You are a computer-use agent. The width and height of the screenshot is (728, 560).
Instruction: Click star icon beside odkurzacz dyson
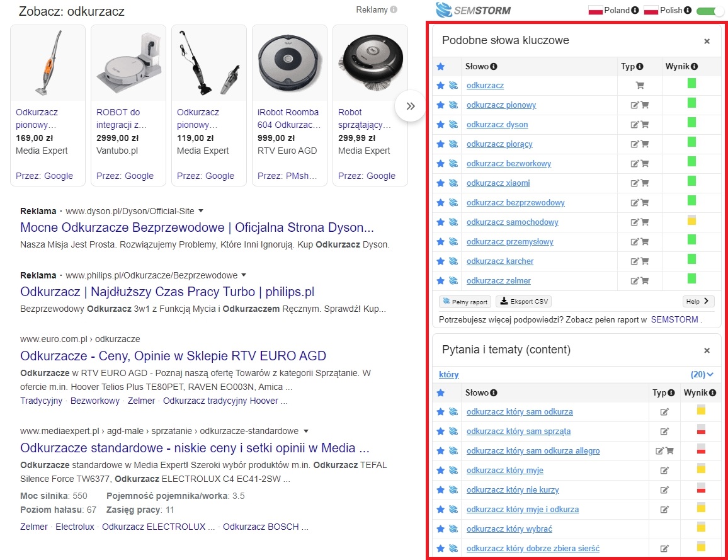pyautogui.click(x=441, y=125)
